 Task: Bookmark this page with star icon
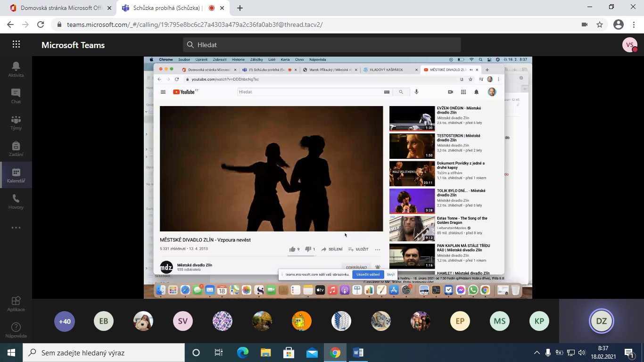pyautogui.click(x=600, y=25)
